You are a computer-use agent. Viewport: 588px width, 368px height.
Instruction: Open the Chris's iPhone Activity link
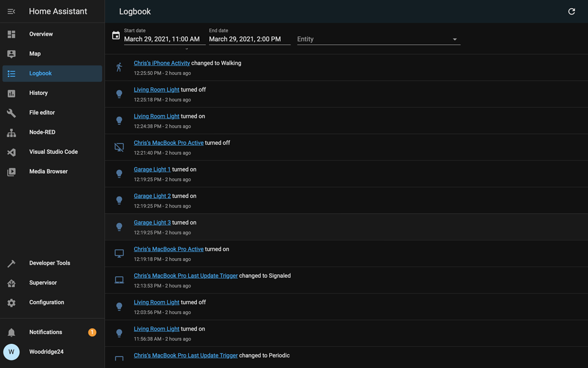coord(162,63)
